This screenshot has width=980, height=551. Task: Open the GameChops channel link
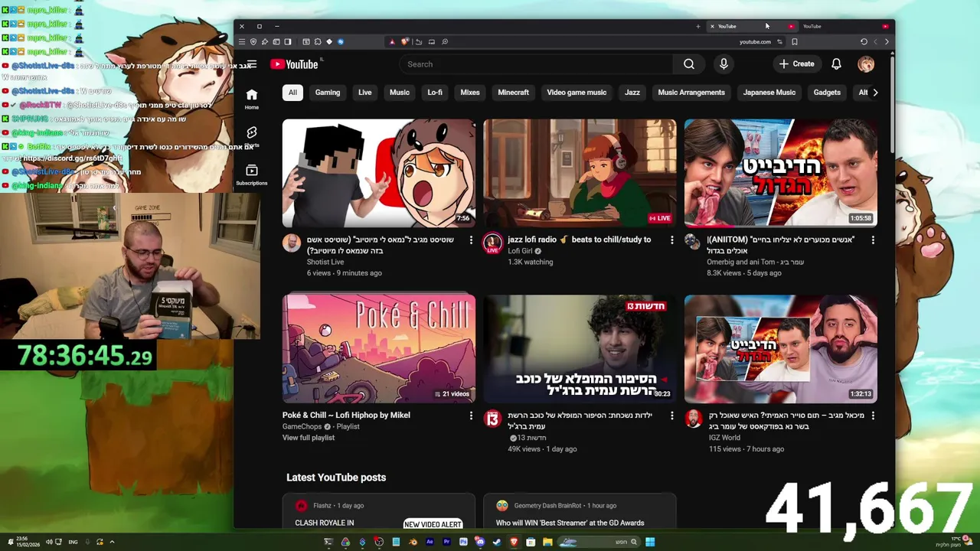303,426
